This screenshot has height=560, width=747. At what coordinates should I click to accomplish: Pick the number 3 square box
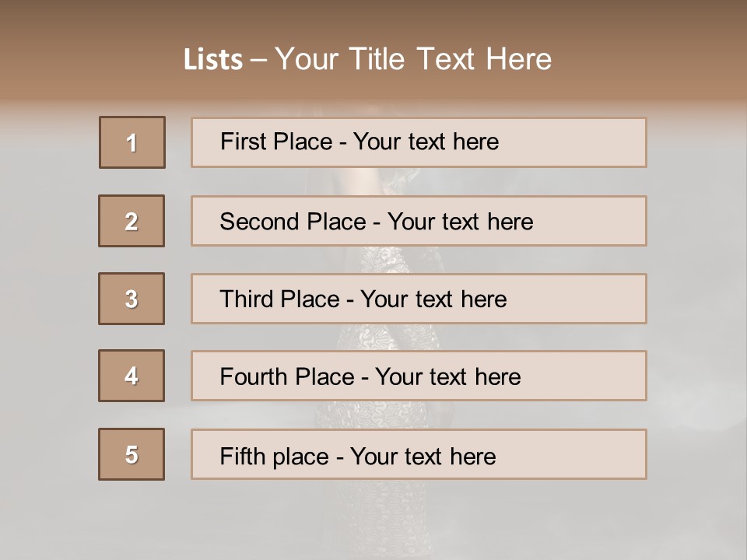pos(132,299)
